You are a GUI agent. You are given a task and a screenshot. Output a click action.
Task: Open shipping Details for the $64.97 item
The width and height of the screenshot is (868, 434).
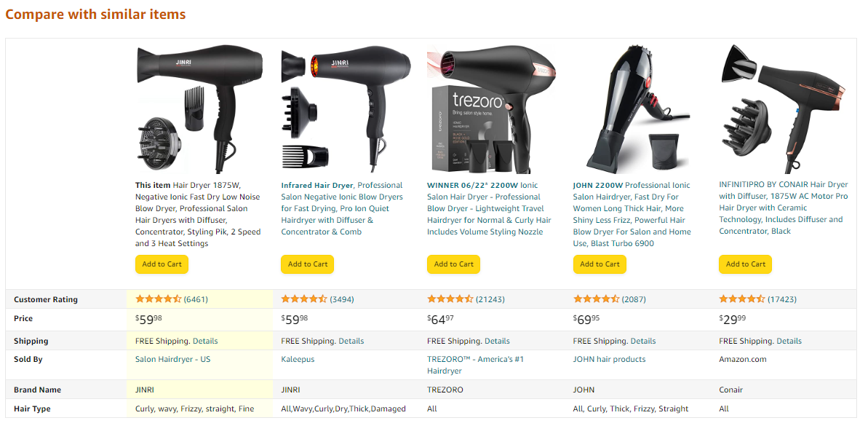497,341
